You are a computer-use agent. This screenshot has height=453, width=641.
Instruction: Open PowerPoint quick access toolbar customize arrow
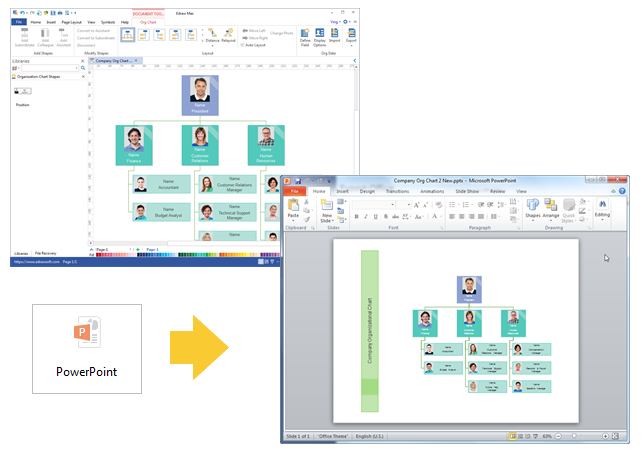[329, 181]
